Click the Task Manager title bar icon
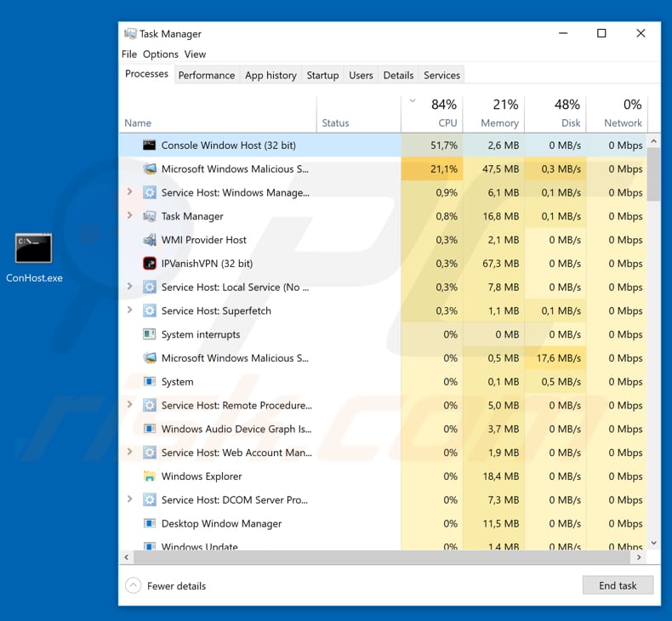This screenshot has height=621, width=672. [x=130, y=33]
